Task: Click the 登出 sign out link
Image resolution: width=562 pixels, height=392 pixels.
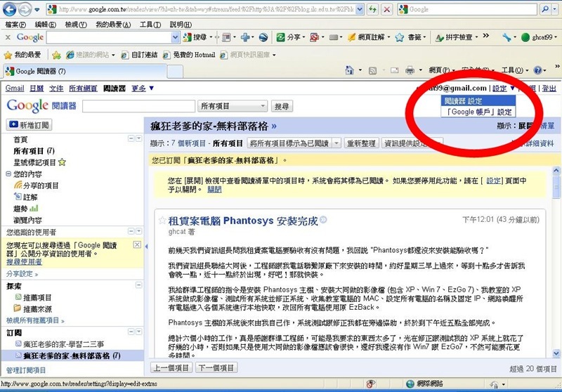Action: click(549, 88)
